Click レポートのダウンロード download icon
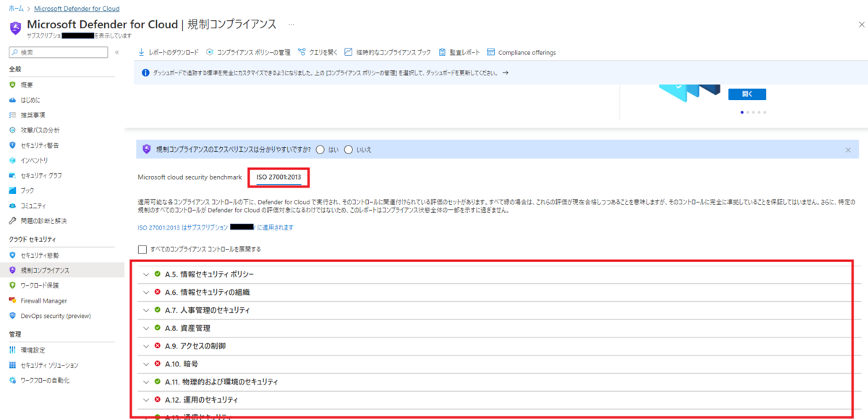The image size is (868, 420). pyautogui.click(x=142, y=52)
